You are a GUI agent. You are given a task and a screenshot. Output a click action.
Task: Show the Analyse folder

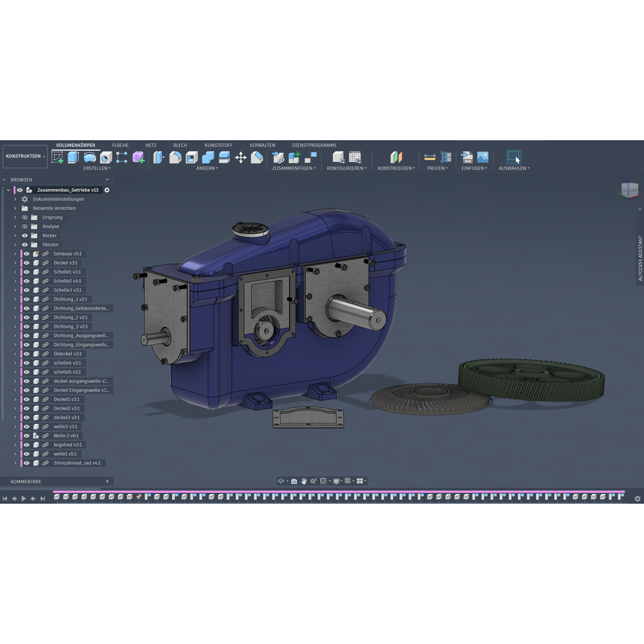point(25,226)
